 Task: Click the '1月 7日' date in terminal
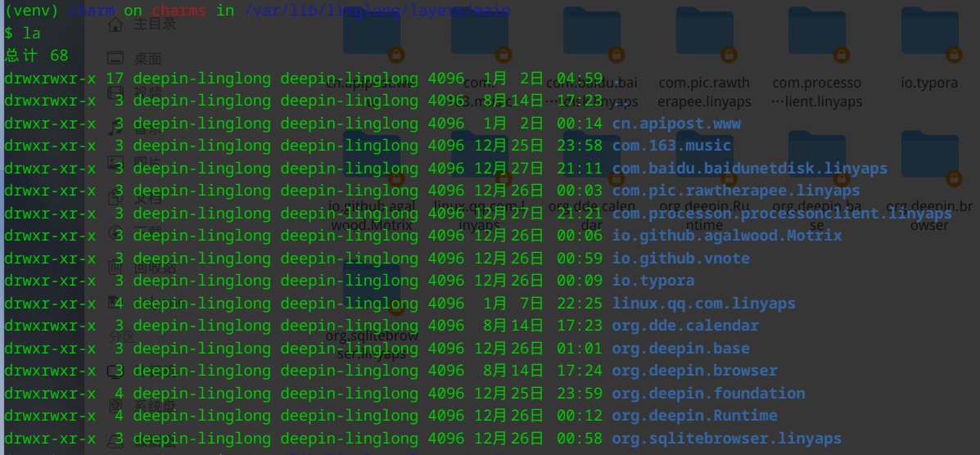click(514, 304)
